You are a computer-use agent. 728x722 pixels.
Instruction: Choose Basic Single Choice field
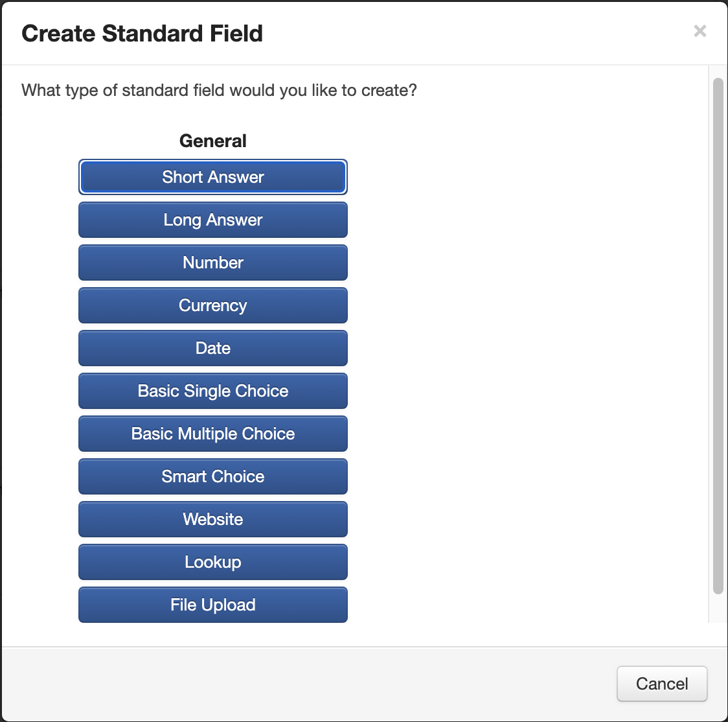(213, 391)
